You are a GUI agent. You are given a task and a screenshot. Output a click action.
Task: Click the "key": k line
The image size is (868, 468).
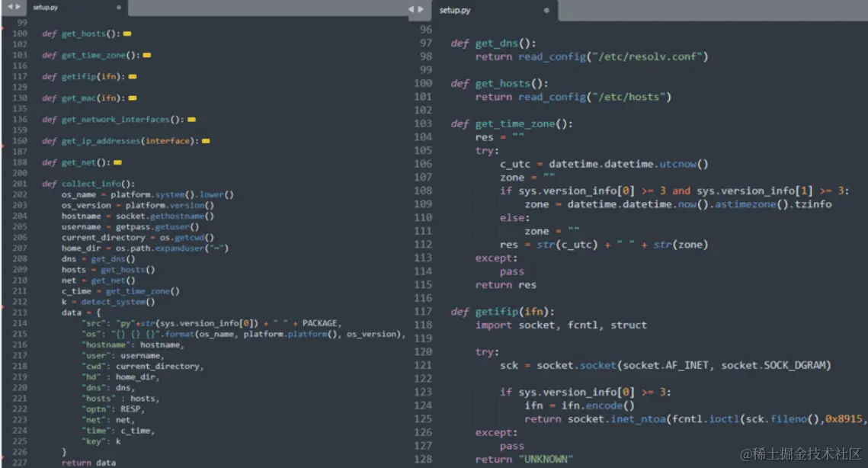pos(102,441)
